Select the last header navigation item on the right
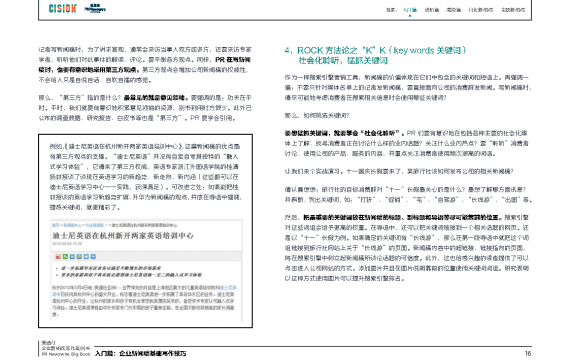 click(513, 10)
